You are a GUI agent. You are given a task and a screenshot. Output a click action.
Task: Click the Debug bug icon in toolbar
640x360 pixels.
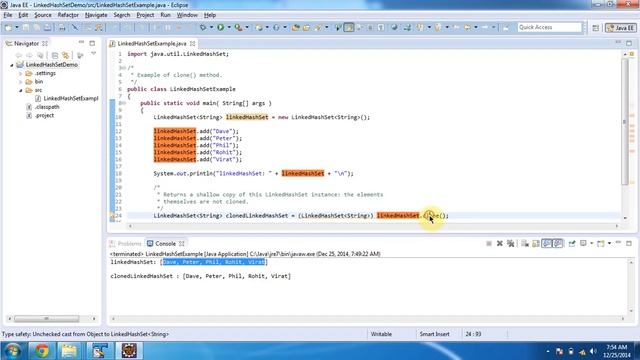point(203,27)
